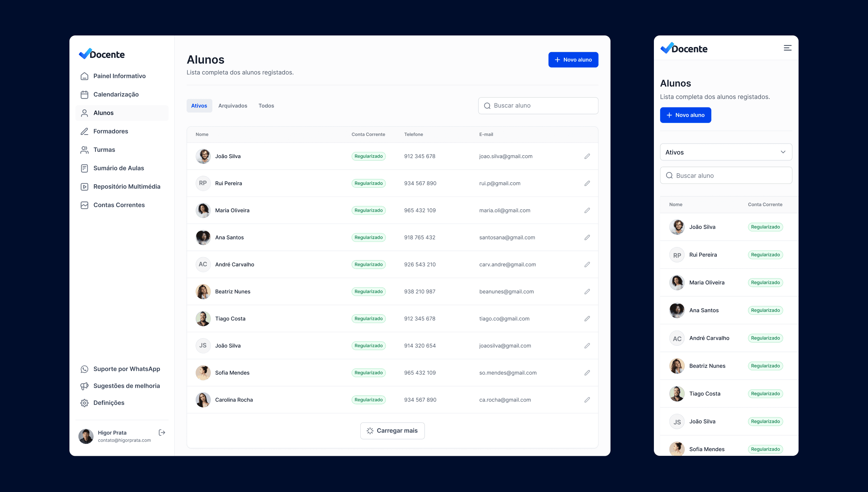Click the edit pencil for Rui Pereira
868x492 pixels.
[587, 183]
